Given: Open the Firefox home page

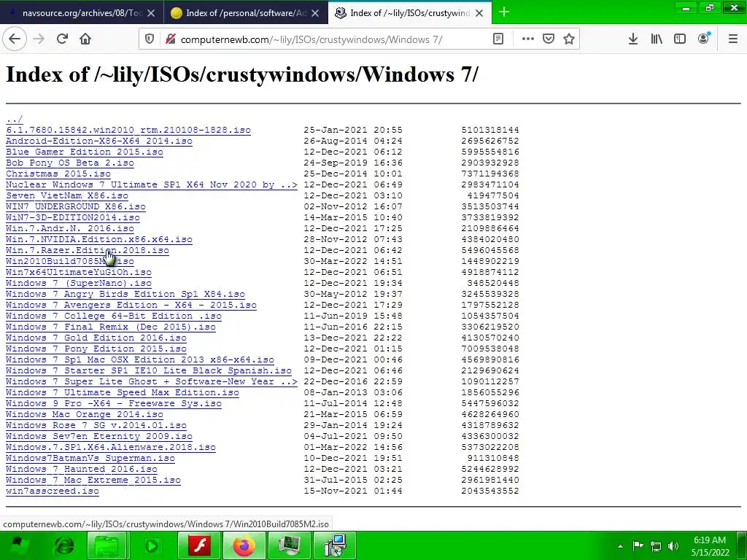Looking at the screenshot, I should point(85,39).
